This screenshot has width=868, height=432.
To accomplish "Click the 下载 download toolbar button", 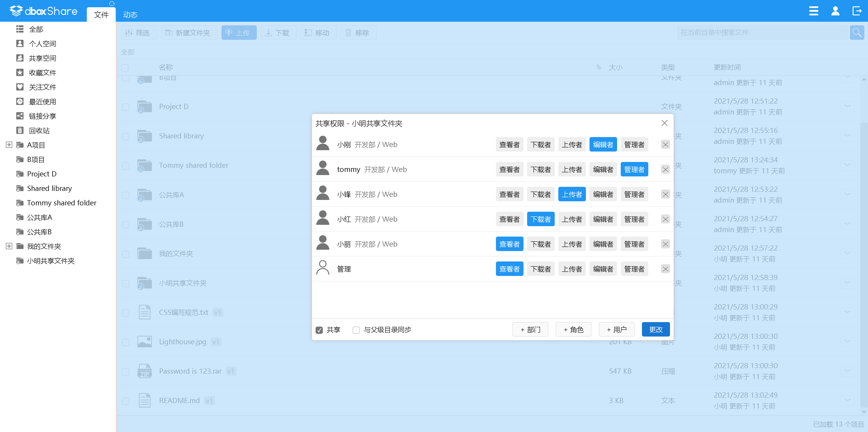I will pyautogui.click(x=278, y=33).
